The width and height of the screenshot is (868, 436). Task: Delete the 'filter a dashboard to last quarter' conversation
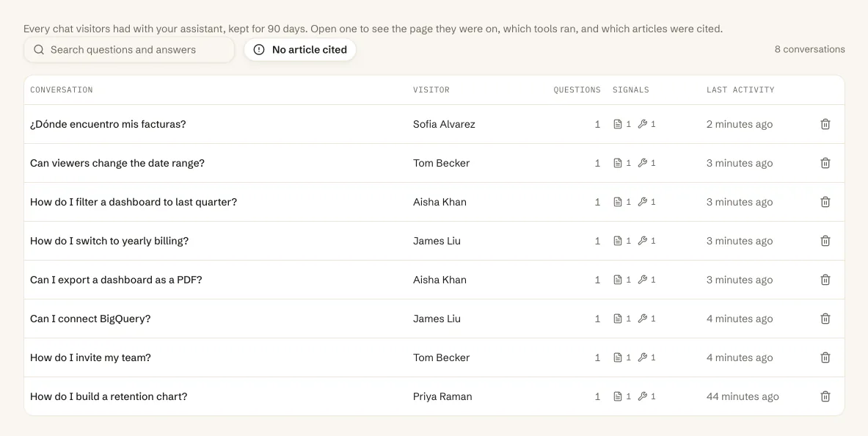[x=825, y=202]
